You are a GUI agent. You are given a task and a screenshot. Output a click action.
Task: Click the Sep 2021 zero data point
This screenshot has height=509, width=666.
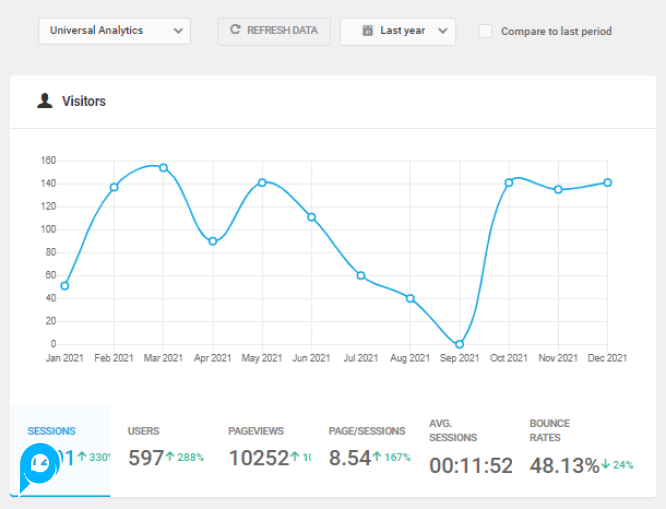click(x=459, y=344)
